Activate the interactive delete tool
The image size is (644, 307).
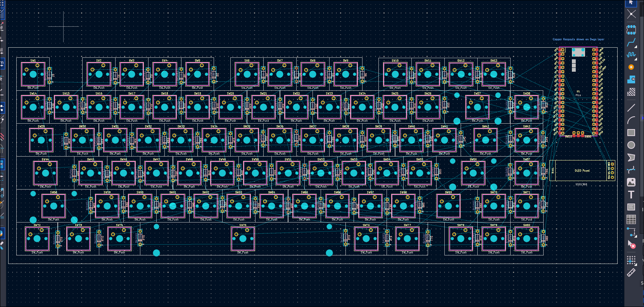631,245
